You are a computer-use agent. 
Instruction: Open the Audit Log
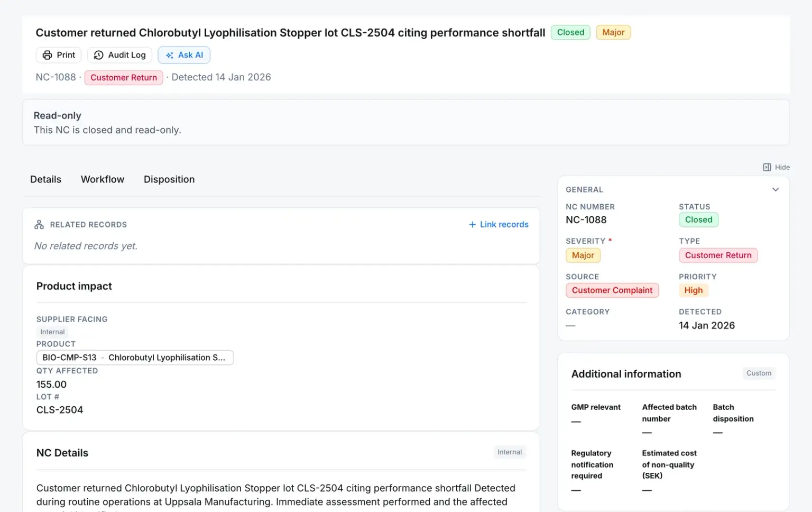tap(119, 55)
